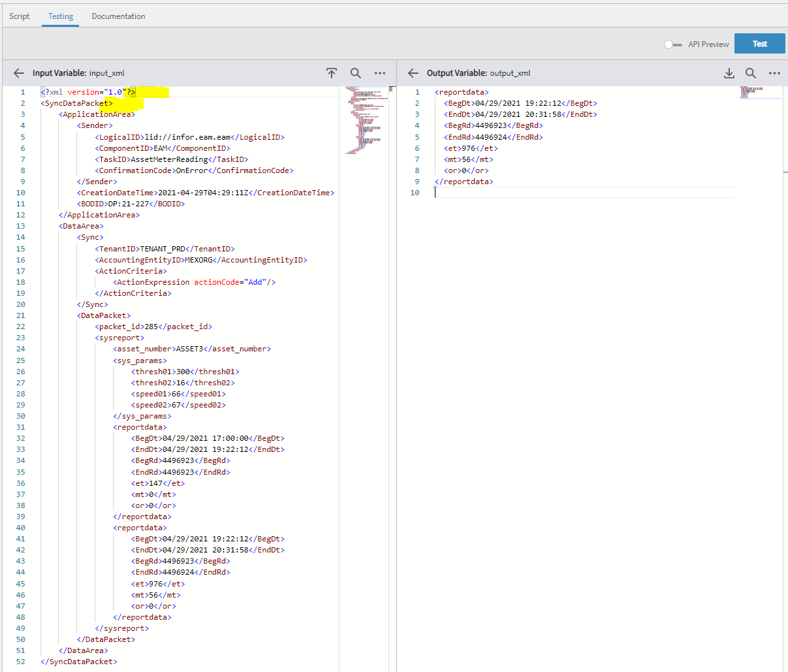Click the BODID DP:21-227 line
788x672 pixels.
pyautogui.click(x=131, y=204)
